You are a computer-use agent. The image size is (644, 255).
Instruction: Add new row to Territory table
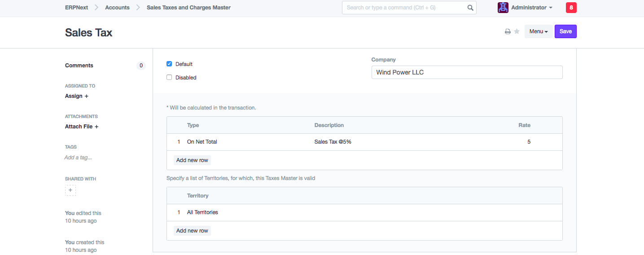pos(192,231)
